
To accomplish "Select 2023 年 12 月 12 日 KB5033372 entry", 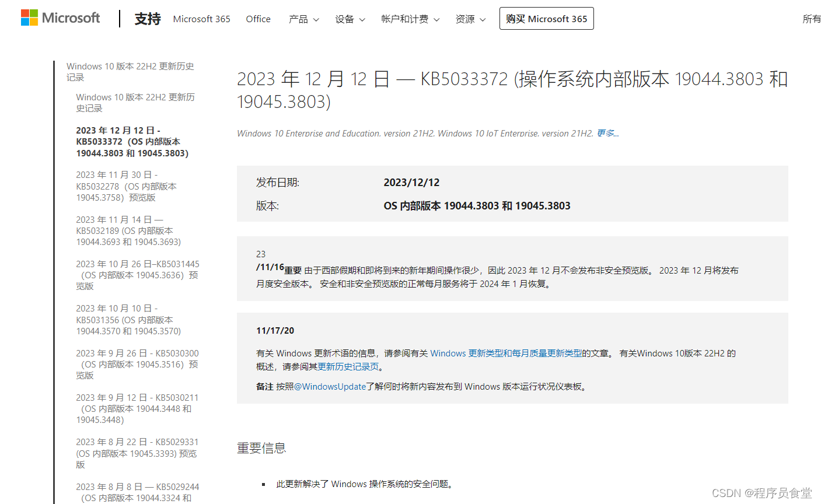I will [x=132, y=142].
